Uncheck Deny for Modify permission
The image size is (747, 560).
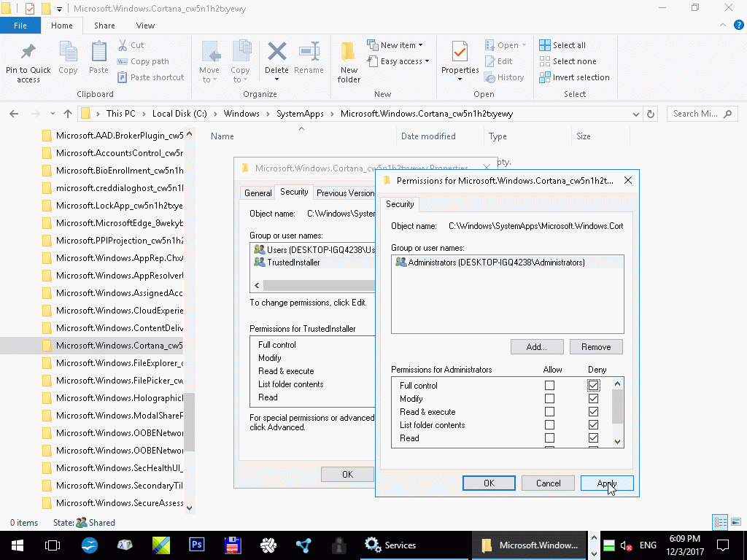593,399
